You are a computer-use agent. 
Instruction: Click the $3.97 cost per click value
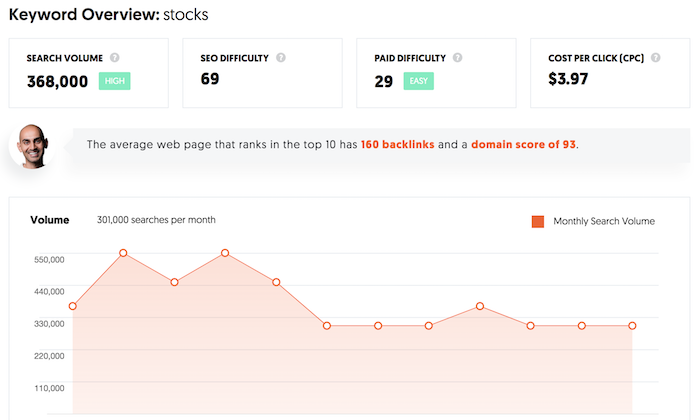568,79
